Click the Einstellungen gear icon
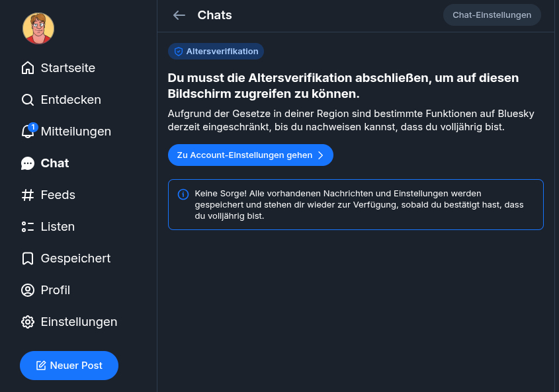 [x=28, y=322]
